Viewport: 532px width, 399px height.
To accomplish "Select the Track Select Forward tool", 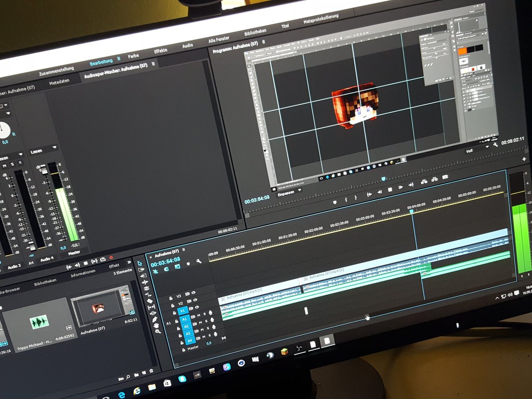I will [x=141, y=270].
